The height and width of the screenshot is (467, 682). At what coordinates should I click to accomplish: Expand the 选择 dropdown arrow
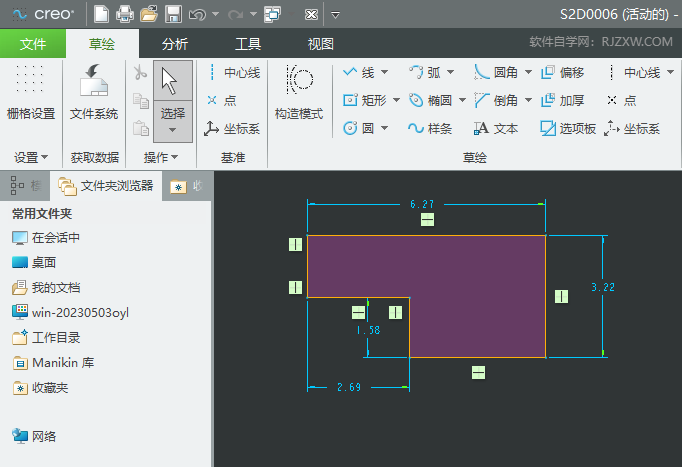(x=173, y=130)
